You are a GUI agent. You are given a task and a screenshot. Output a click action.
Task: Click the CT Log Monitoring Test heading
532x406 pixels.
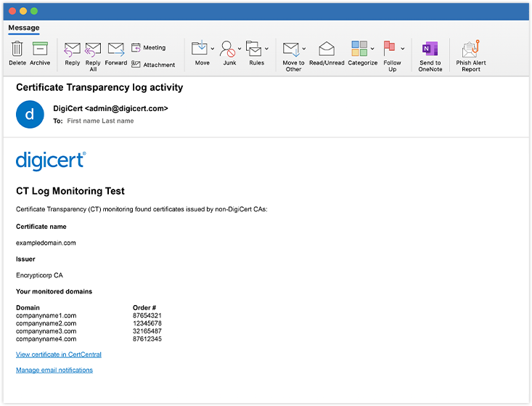(x=70, y=191)
